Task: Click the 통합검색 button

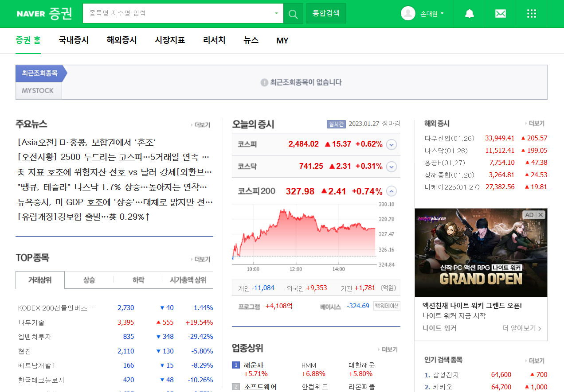Action: click(326, 13)
